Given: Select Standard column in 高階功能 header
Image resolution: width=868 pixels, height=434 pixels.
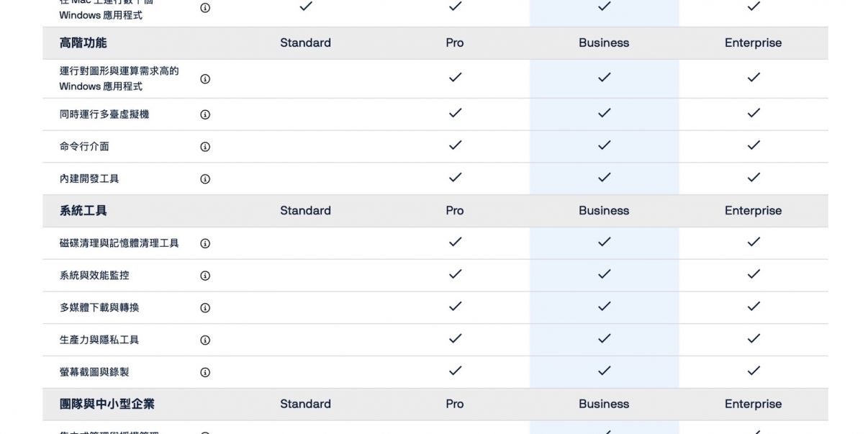Looking at the screenshot, I should pyautogui.click(x=305, y=43).
